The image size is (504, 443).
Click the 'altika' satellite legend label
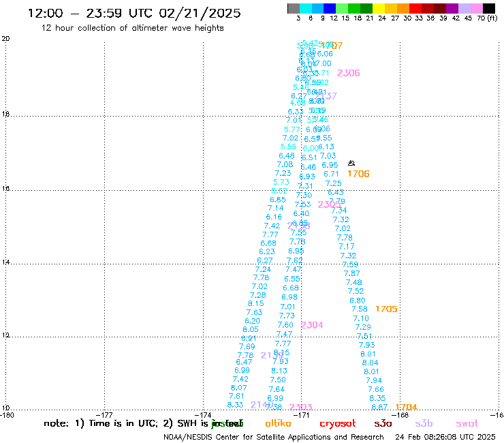pyautogui.click(x=278, y=423)
